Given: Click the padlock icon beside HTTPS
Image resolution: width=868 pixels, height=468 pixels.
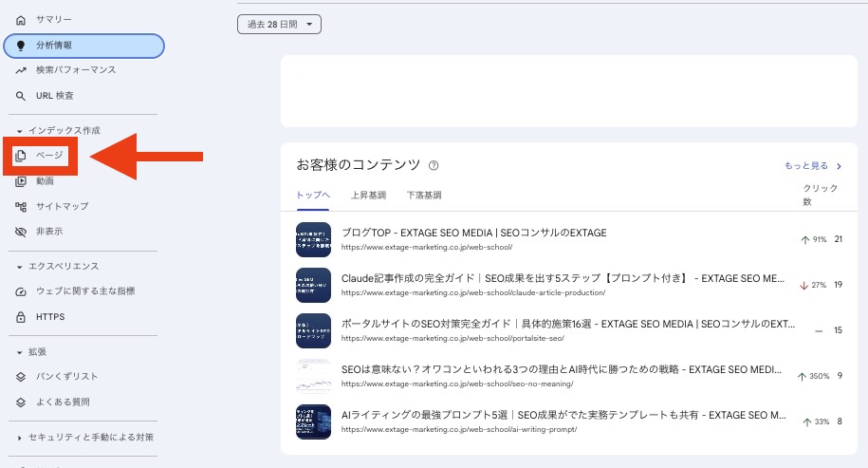Looking at the screenshot, I should [21, 317].
